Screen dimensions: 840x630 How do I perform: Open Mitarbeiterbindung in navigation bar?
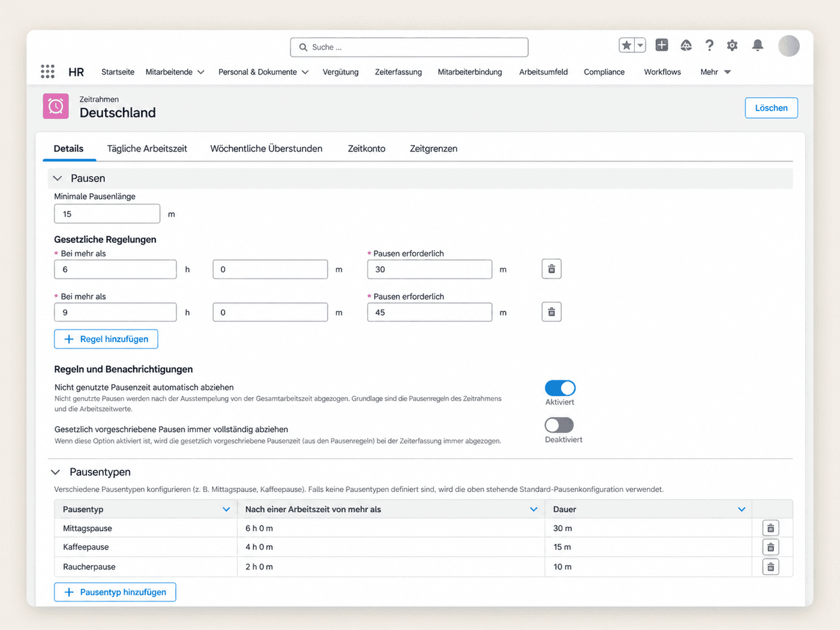tap(470, 72)
